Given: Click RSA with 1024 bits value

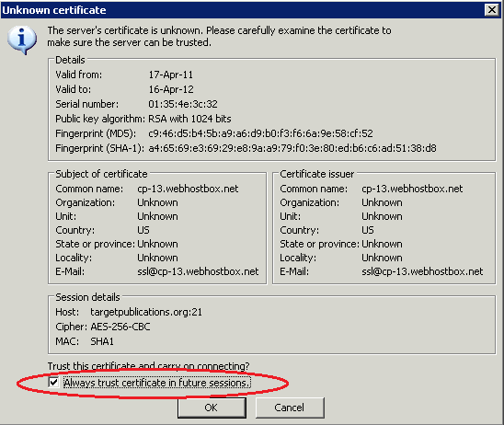Looking at the screenshot, I should [189, 119].
